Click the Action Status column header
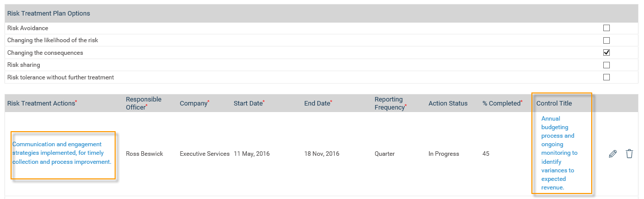 tap(448, 103)
